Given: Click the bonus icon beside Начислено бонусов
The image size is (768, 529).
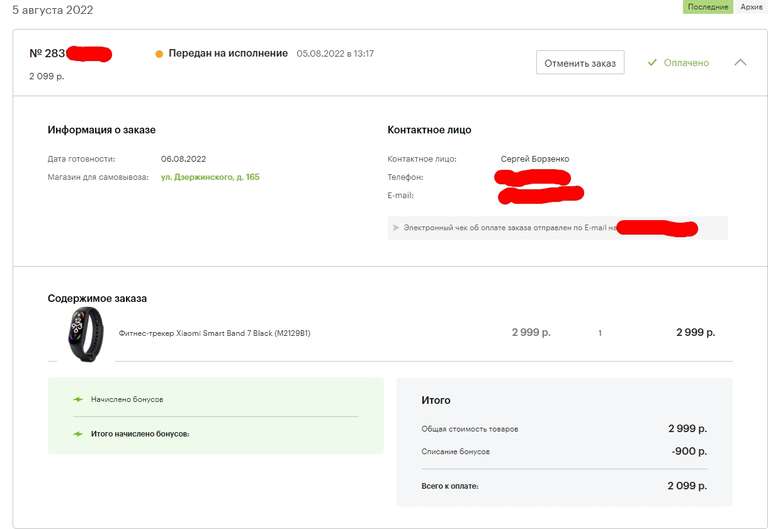Looking at the screenshot, I should pos(78,399).
